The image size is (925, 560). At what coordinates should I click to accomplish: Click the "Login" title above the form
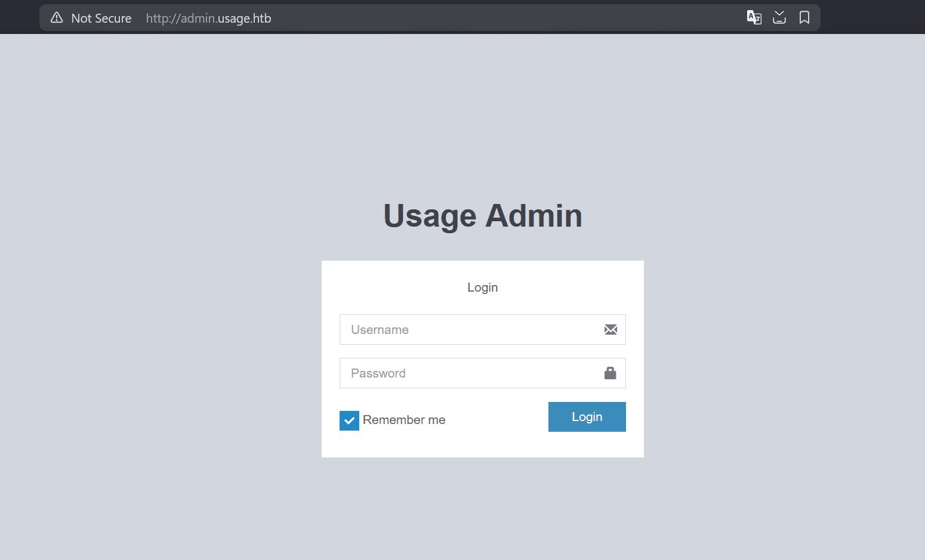click(482, 287)
